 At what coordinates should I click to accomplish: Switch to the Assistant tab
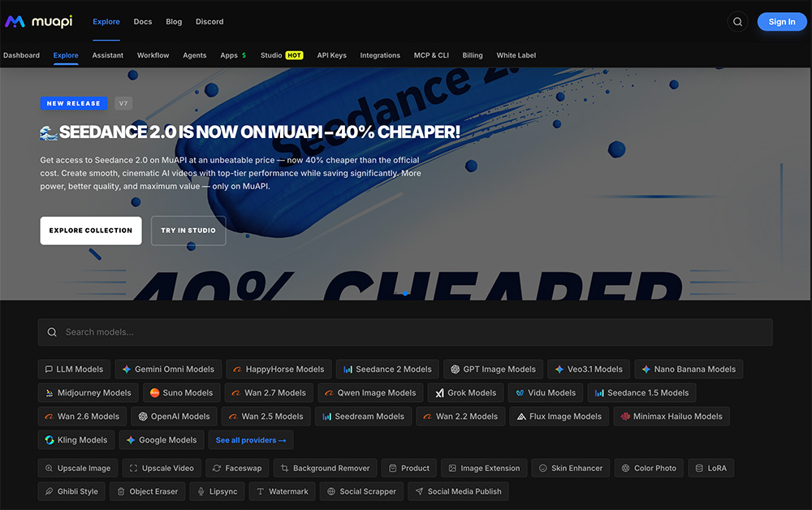pos(108,55)
